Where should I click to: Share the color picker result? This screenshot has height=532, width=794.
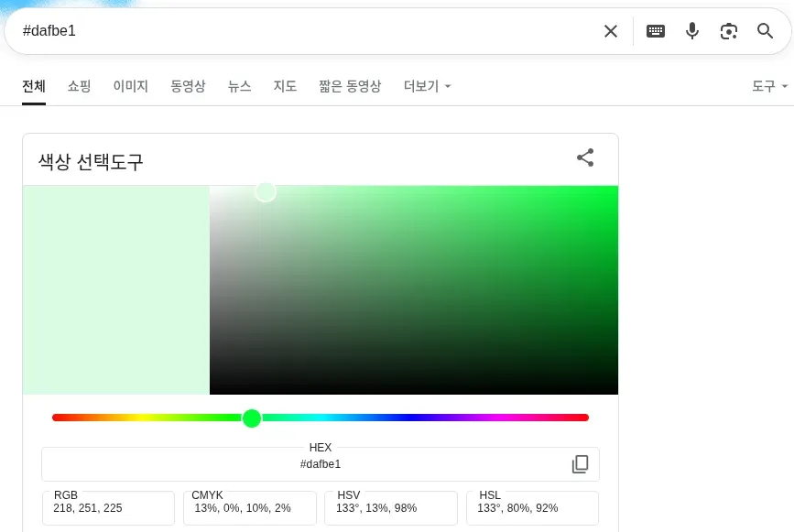tap(585, 157)
